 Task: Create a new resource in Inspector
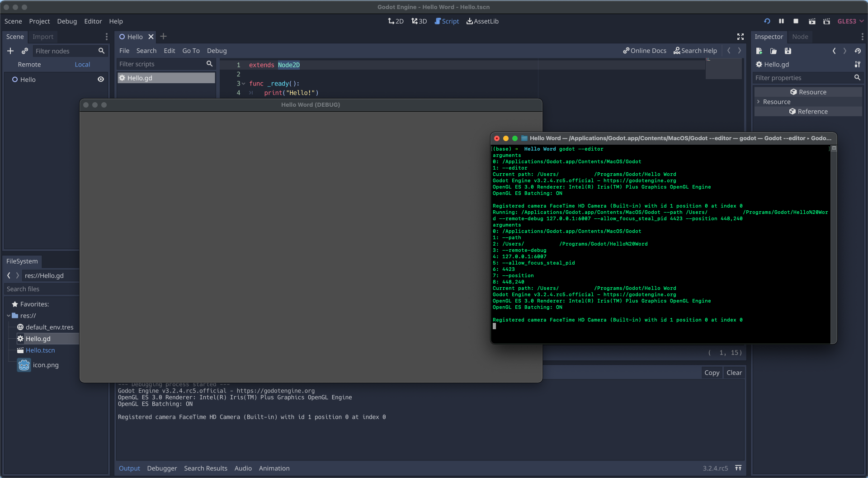[x=759, y=51]
